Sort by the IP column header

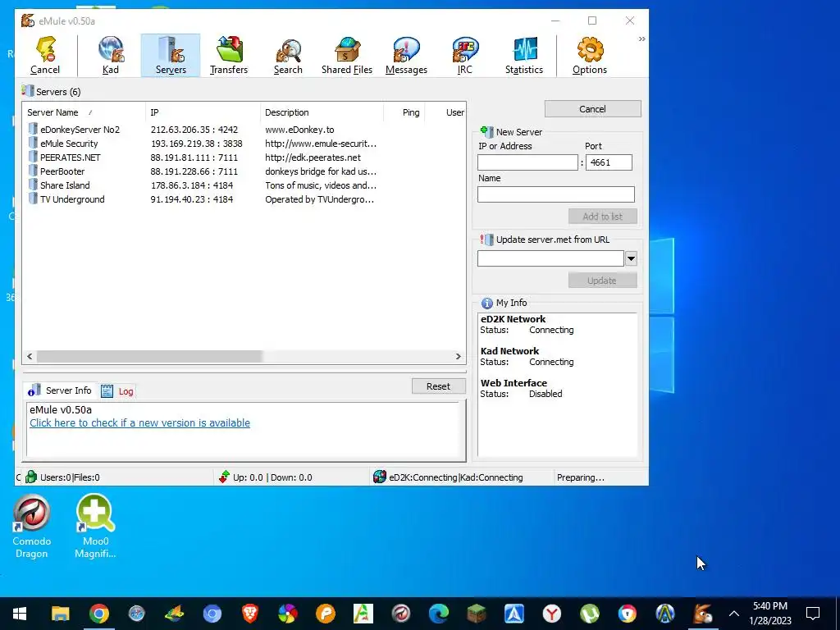tap(203, 112)
